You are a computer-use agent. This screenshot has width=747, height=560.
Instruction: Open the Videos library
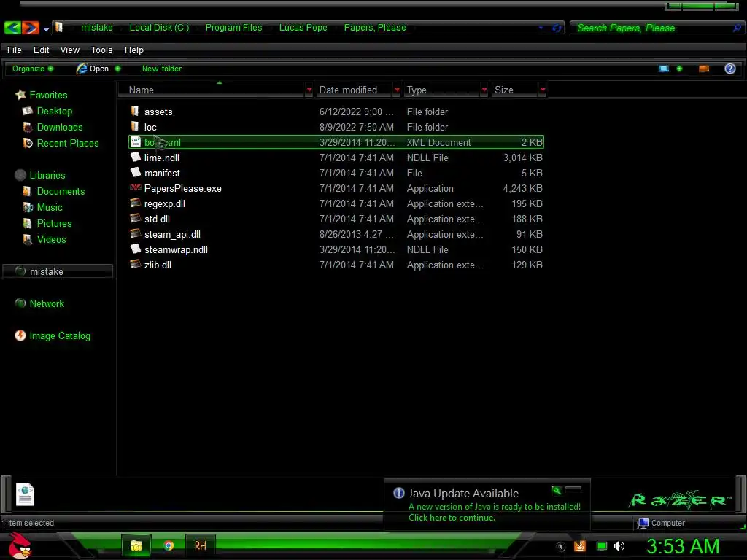(x=52, y=239)
